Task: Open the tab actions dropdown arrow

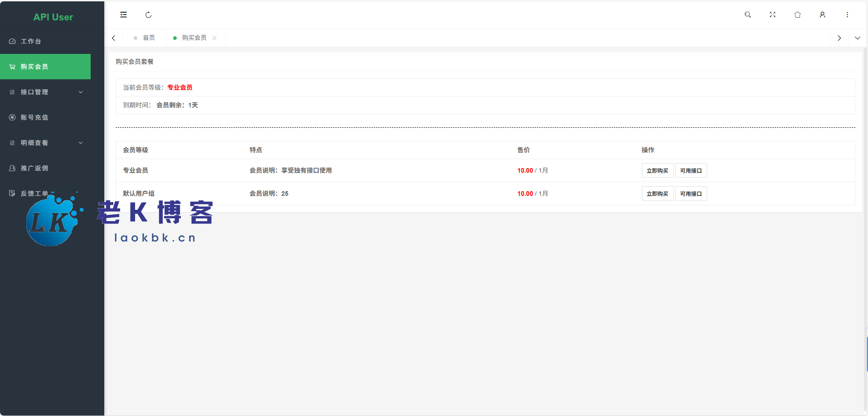Action: click(857, 38)
